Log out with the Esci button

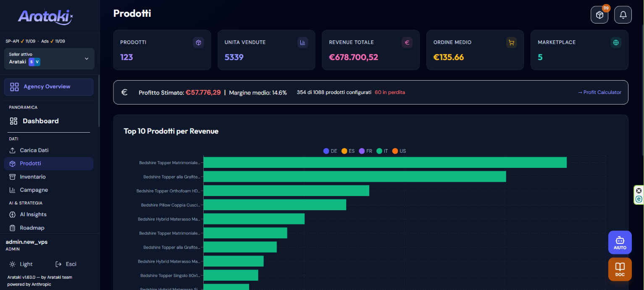tap(66, 264)
